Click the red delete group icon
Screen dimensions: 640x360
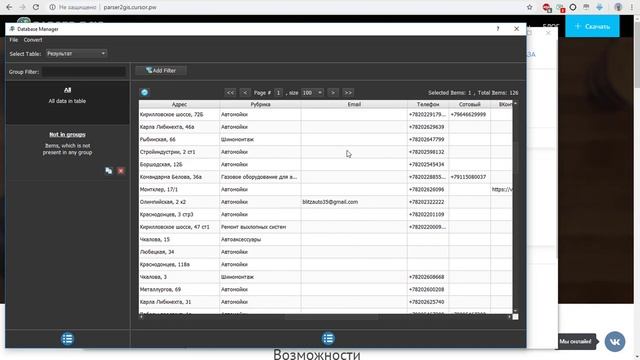pyautogui.click(x=121, y=171)
